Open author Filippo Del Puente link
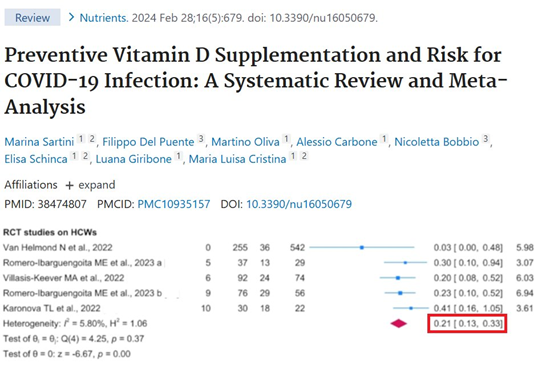Image resolution: width=550 pixels, height=368 pixels. (148, 142)
